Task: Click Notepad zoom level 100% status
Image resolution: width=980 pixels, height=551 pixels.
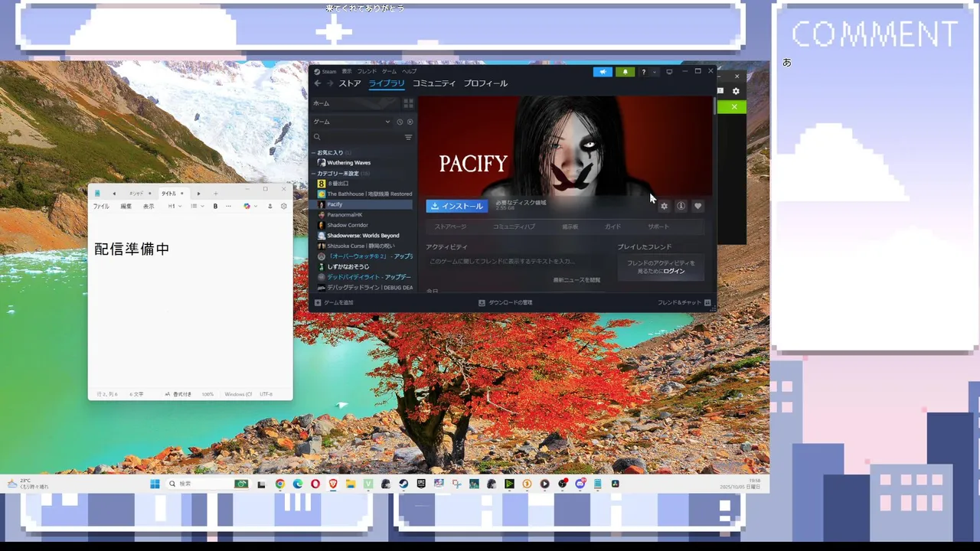Action: [x=207, y=394]
